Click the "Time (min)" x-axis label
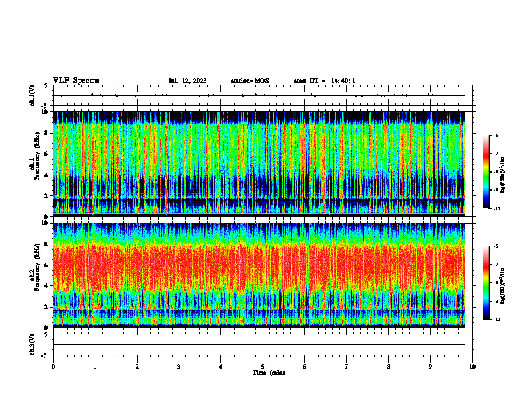 [269, 373]
